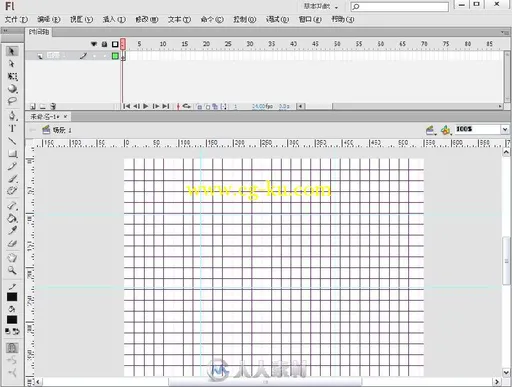The image size is (512, 387).
Task: Select the Brush tool
Action: coord(12,179)
